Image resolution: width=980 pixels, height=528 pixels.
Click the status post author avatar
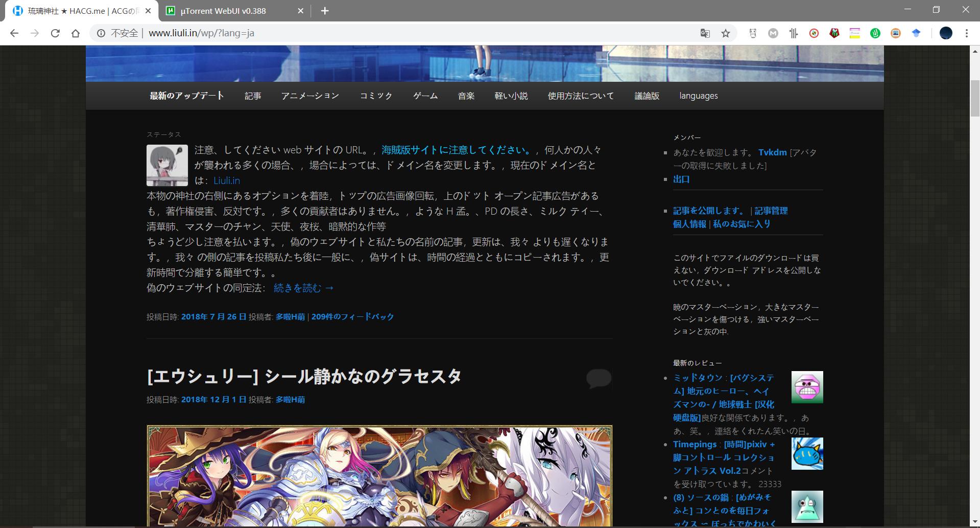point(167,165)
